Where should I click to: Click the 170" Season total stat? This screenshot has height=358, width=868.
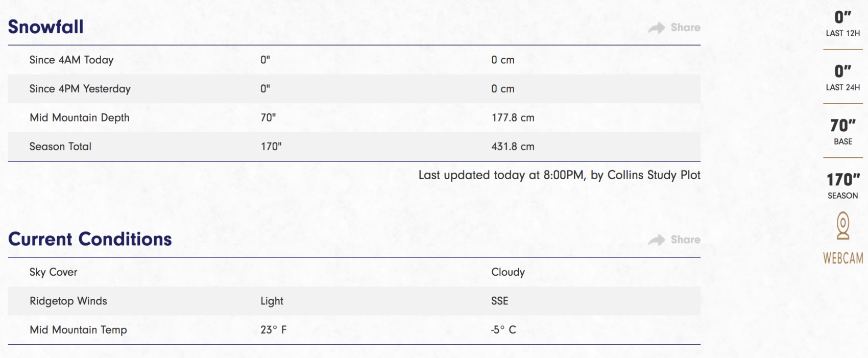point(843,186)
